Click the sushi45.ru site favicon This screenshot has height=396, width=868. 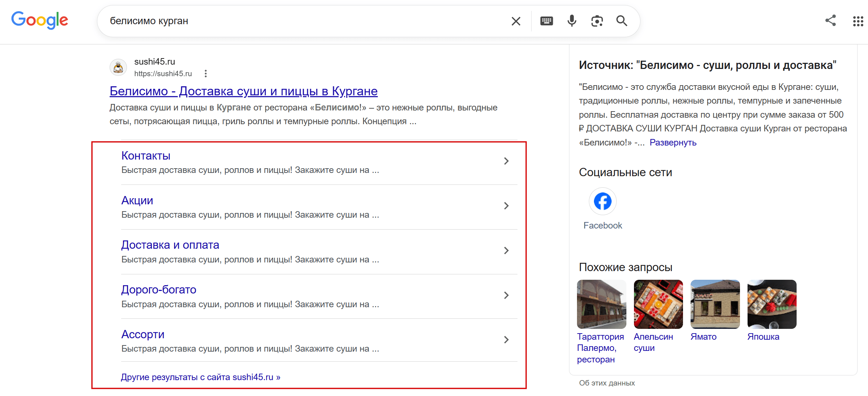[x=118, y=68]
